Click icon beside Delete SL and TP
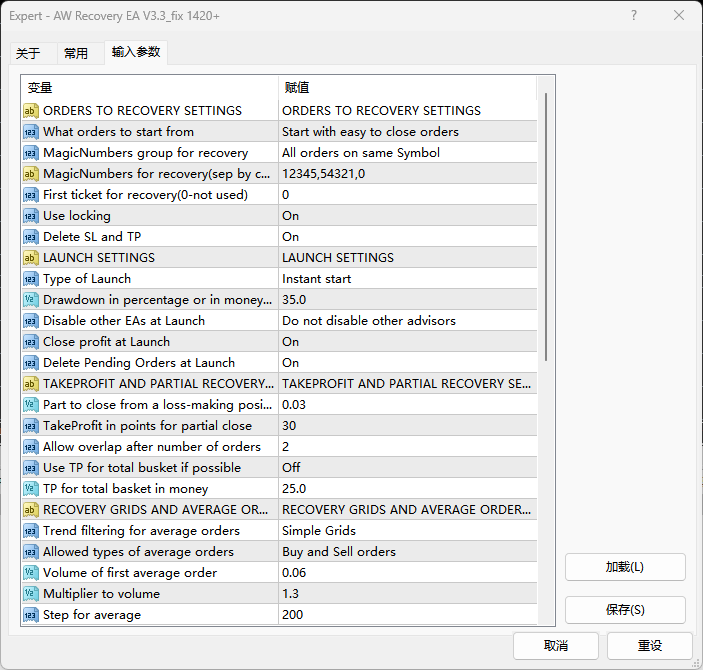 30,236
